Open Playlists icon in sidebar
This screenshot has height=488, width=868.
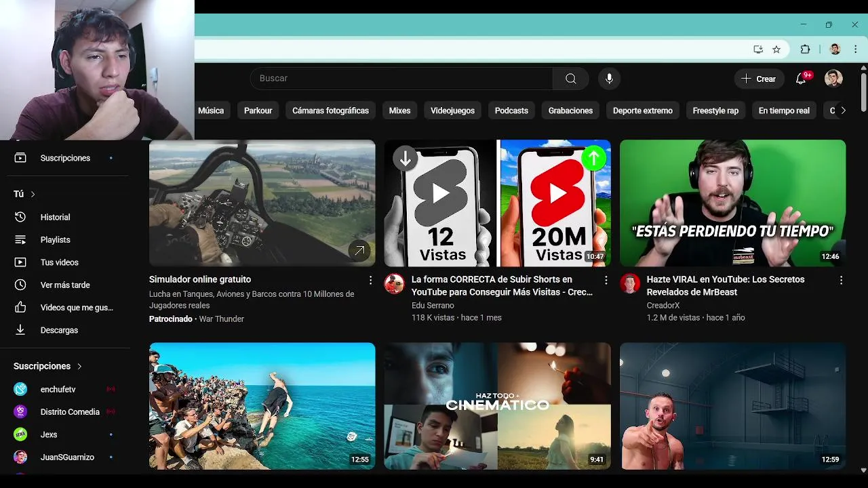[20, 240]
